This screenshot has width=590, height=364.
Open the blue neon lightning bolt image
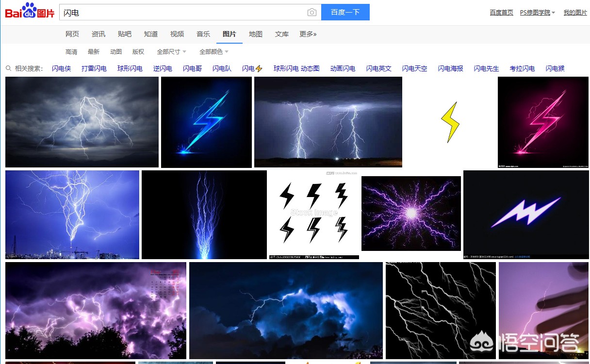click(206, 122)
